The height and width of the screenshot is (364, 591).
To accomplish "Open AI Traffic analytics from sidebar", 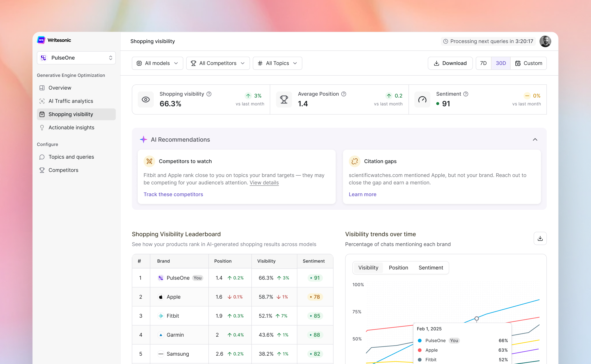I will click(x=71, y=101).
